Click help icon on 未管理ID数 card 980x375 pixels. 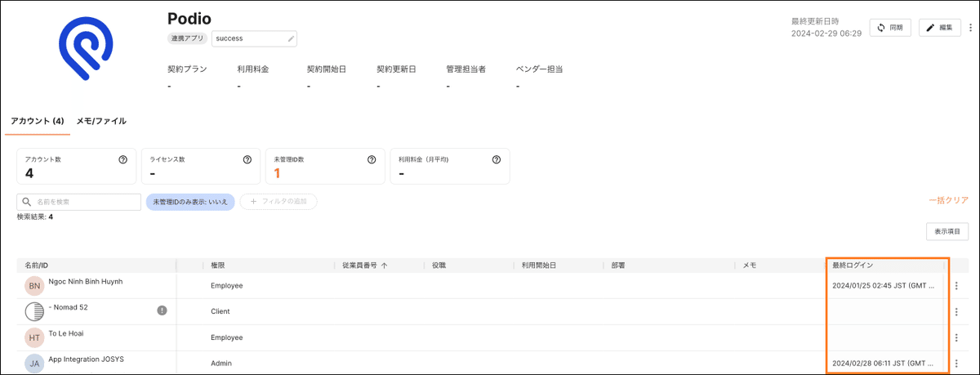tap(372, 159)
